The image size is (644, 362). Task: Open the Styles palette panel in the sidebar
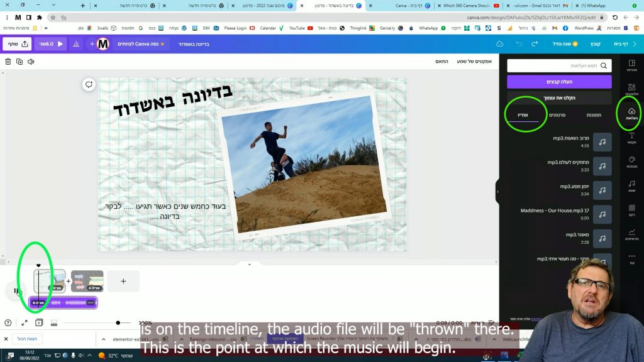[631, 162]
